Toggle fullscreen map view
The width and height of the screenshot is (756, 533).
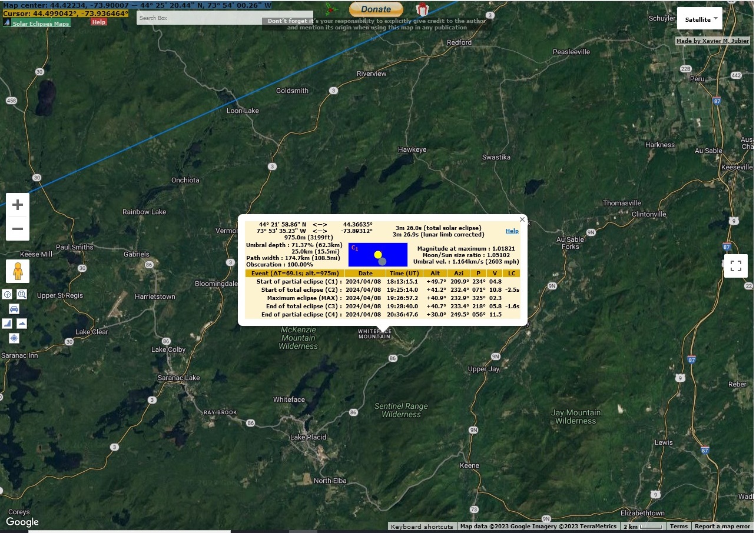735,266
